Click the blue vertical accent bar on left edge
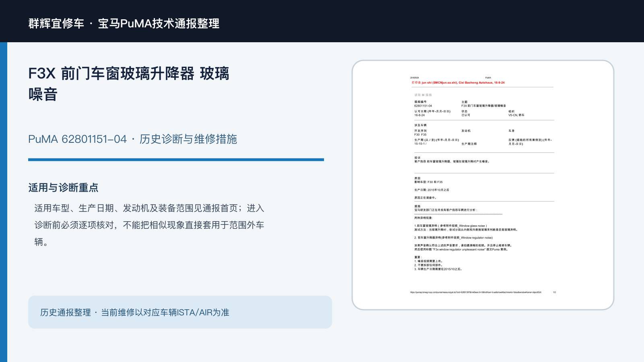Viewport: 644px width, 362px height. [x=4, y=202]
